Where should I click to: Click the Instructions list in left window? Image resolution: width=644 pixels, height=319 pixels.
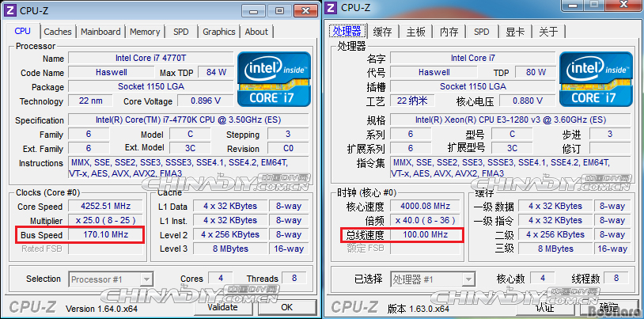[x=188, y=168]
